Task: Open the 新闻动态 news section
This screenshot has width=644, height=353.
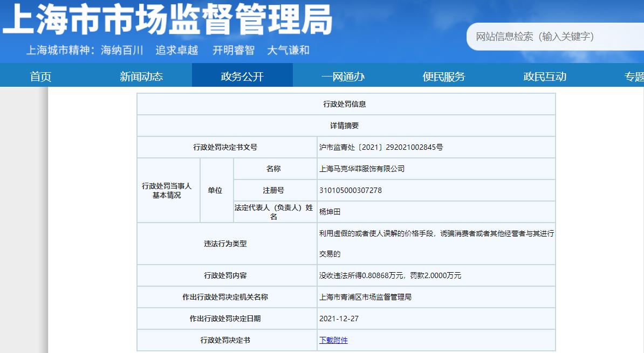Action: 142,75
